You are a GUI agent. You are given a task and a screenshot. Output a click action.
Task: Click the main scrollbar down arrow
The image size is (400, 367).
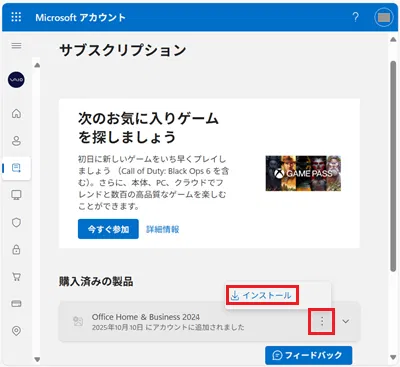pyautogui.click(x=393, y=357)
